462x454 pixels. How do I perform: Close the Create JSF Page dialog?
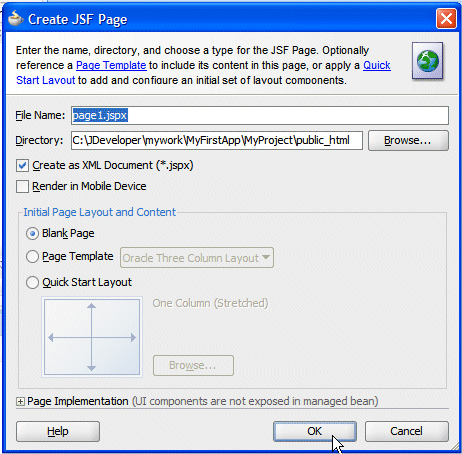pyautogui.click(x=446, y=18)
